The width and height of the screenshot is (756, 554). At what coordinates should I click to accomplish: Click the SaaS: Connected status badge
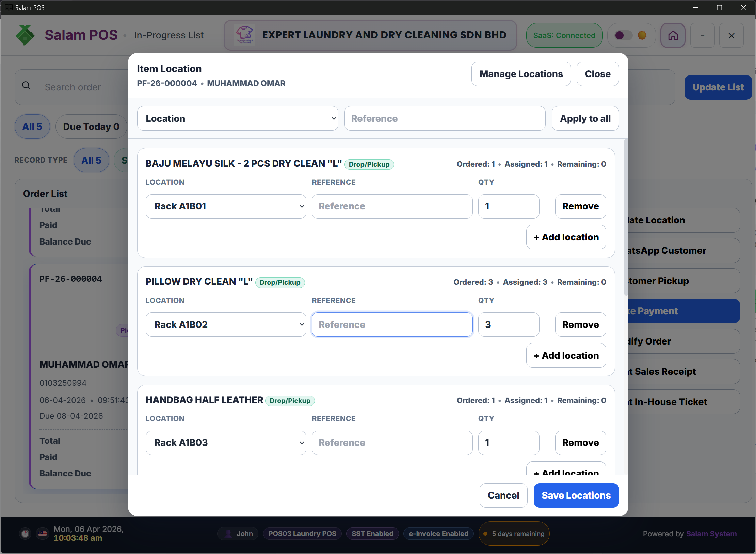[564, 35]
